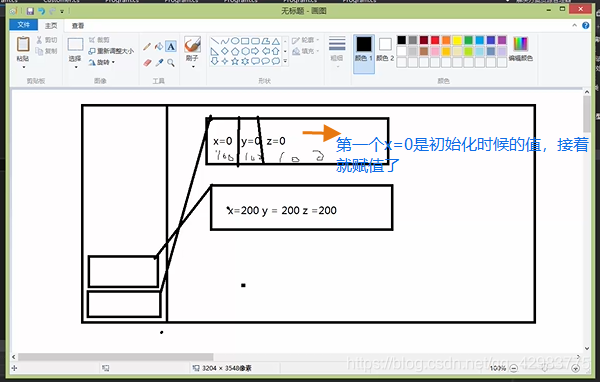Viewport: 600px width, 382px height.
Task: Open the Paste (粘贴) dropdown arrow
Action: 23,67
